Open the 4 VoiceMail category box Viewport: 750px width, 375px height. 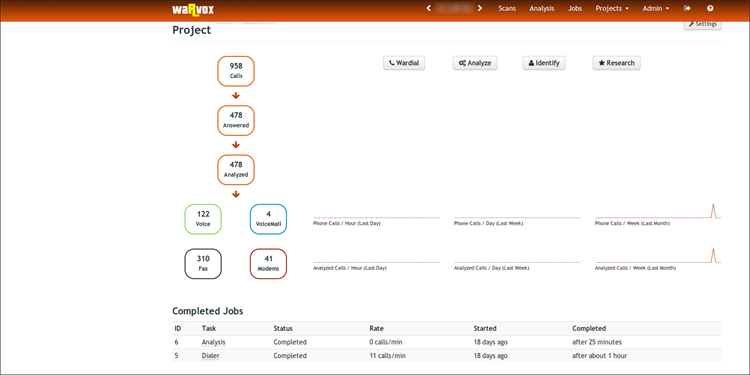click(268, 219)
